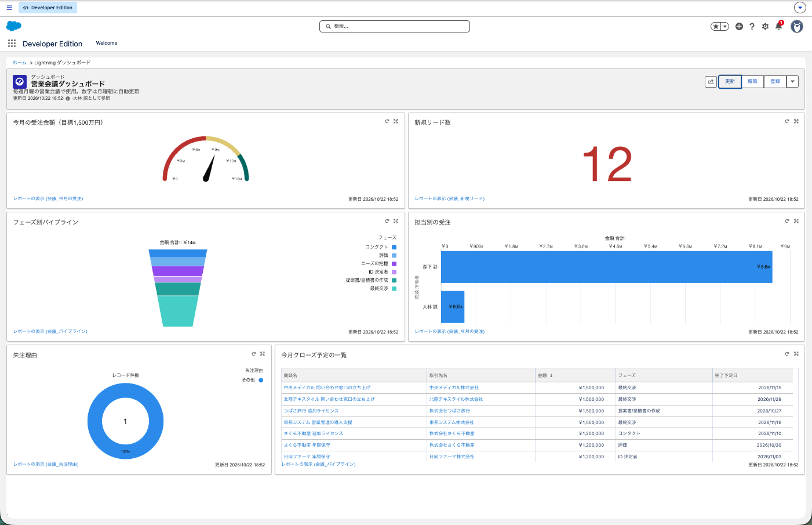This screenshot has height=525, width=812.
Task: Expand the 新規リード数 widget
Action: point(796,121)
